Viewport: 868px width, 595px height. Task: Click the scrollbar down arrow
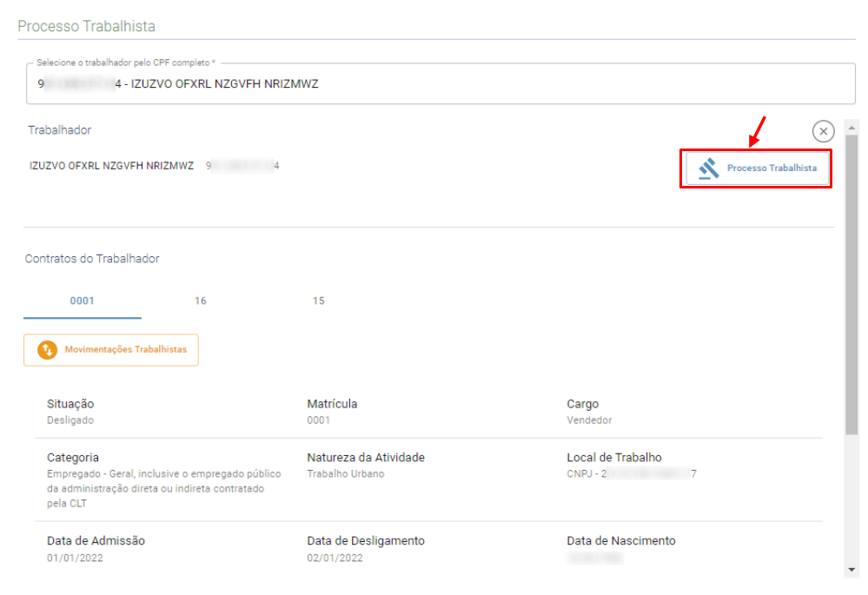851,569
